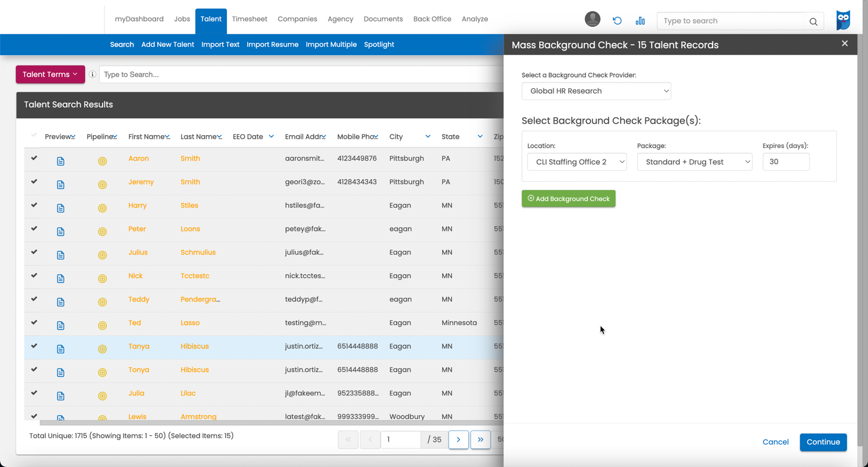Open resume preview icon for Ted Lasso

(x=60, y=325)
